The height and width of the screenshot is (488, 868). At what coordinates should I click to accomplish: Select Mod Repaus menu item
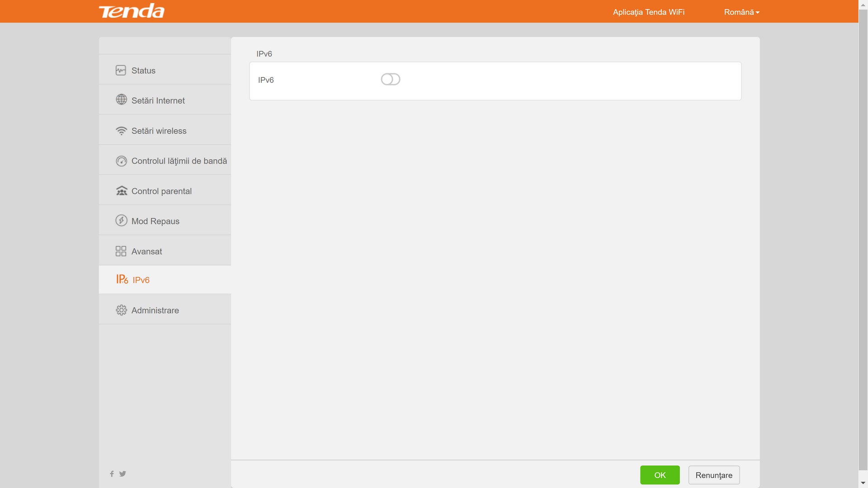[x=165, y=221]
